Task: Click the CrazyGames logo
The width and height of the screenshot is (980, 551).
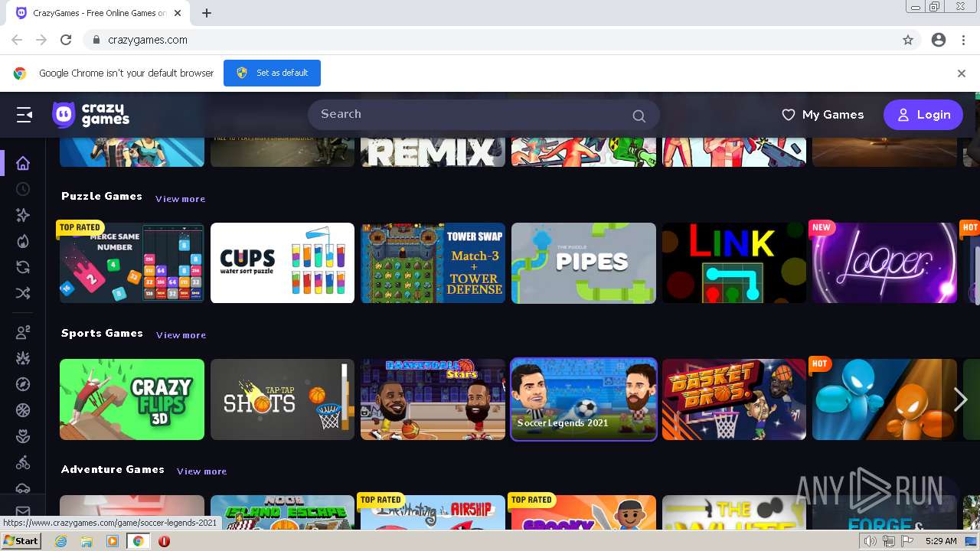Action: (x=90, y=115)
